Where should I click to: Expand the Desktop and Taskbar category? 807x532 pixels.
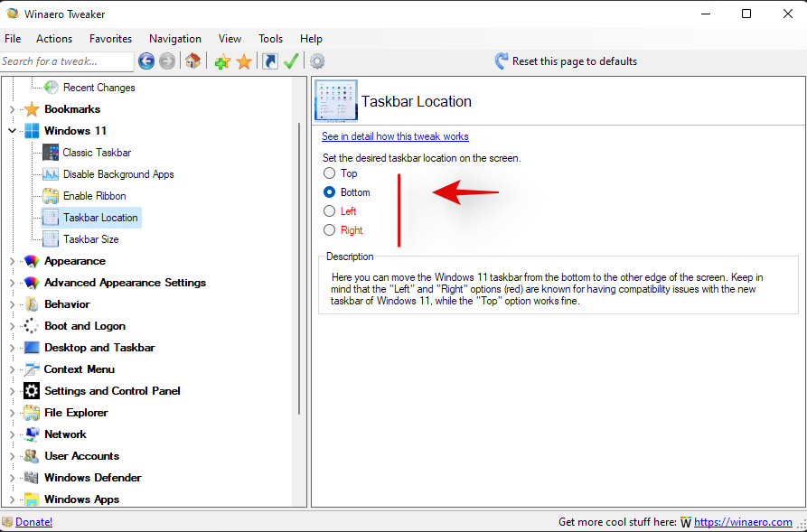tap(13, 348)
